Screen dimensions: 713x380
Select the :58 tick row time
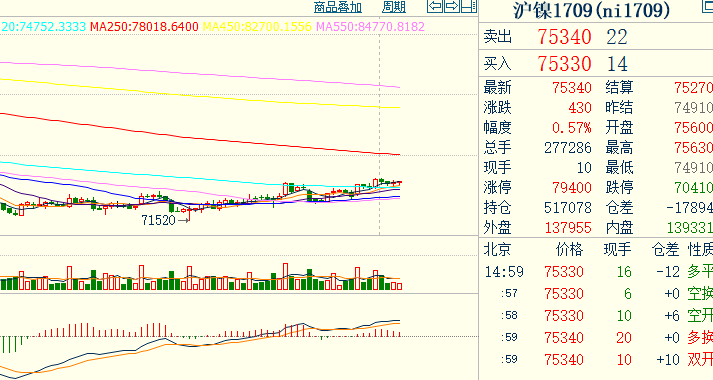coord(509,315)
